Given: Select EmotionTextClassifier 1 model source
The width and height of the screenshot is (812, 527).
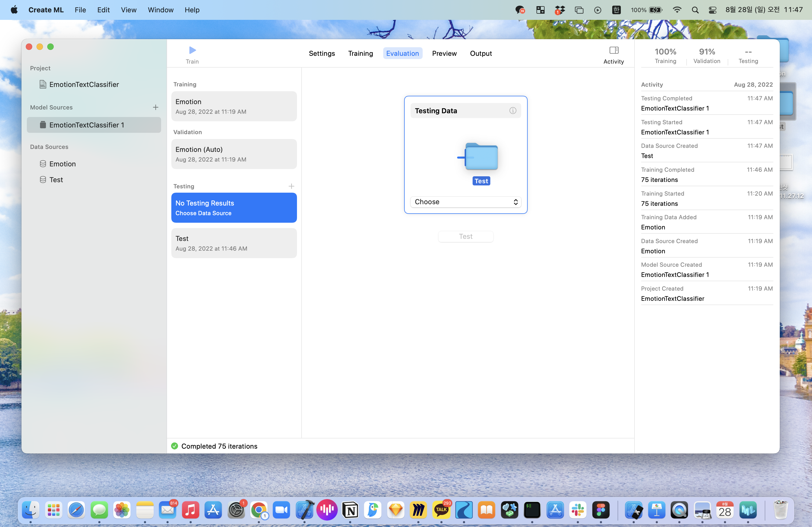Looking at the screenshot, I should [94, 125].
